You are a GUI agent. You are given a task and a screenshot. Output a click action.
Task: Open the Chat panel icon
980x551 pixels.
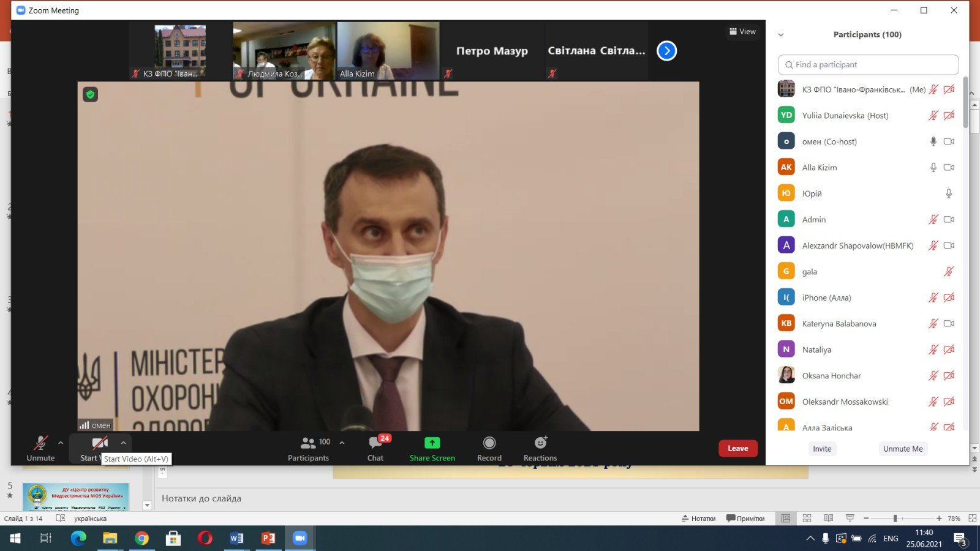pyautogui.click(x=375, y=443)
